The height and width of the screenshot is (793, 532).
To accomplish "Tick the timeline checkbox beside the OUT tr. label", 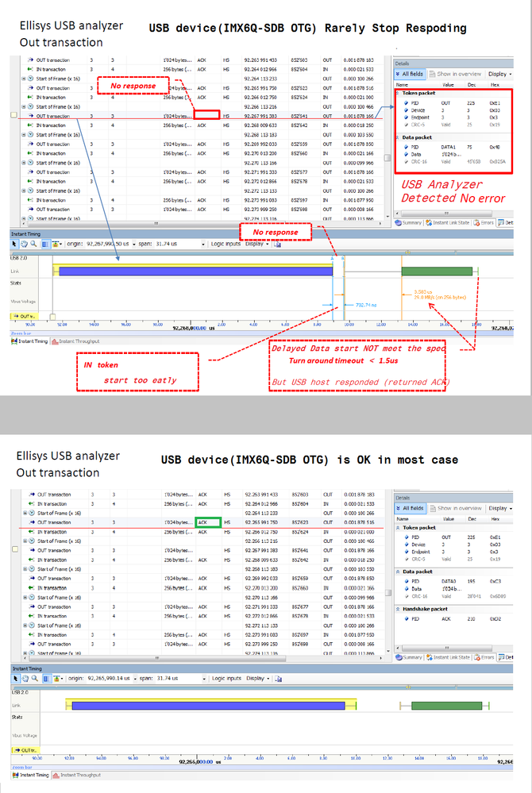I will click(52, 317).
